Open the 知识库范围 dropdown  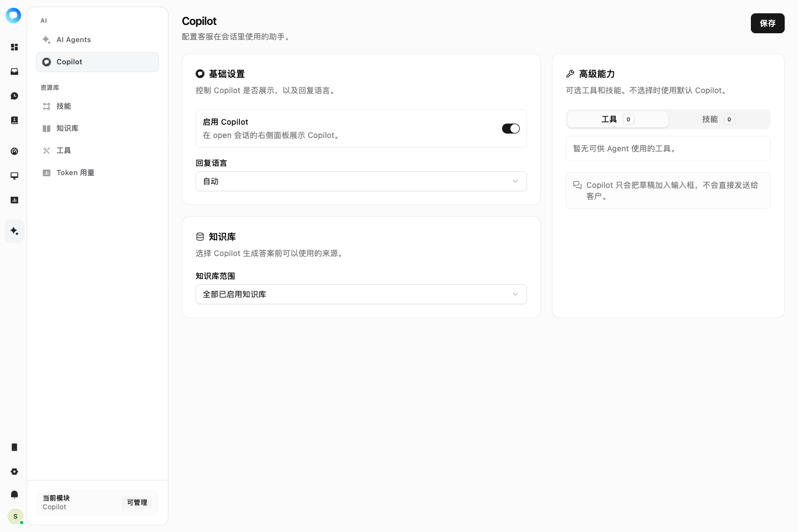tap(361, 294)
